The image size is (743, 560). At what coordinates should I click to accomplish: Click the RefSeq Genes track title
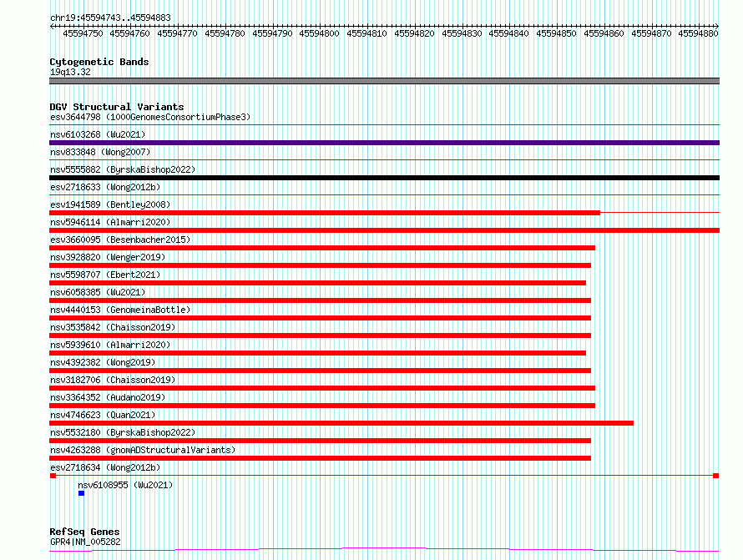(84, 532)
